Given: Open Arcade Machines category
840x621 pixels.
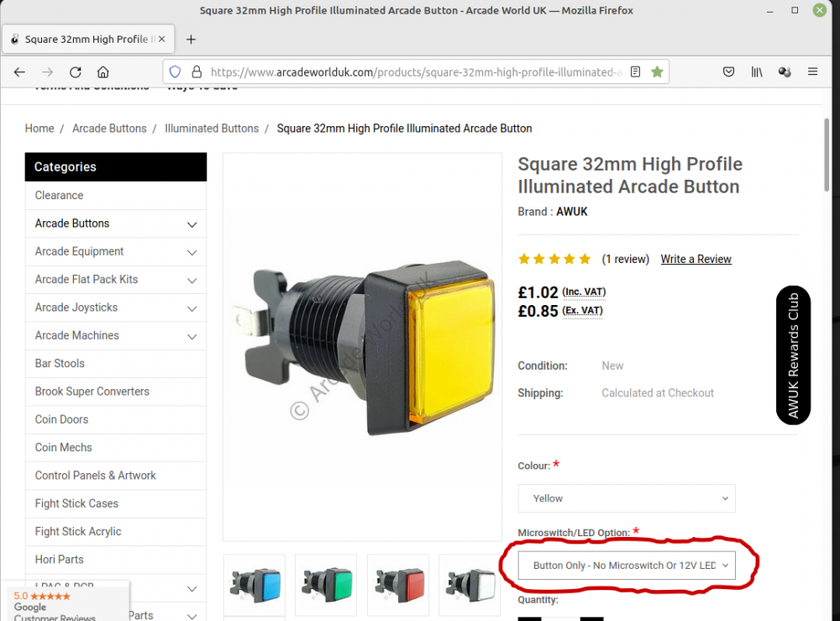Looking at the screenshot, I should (x=76, y=335).
